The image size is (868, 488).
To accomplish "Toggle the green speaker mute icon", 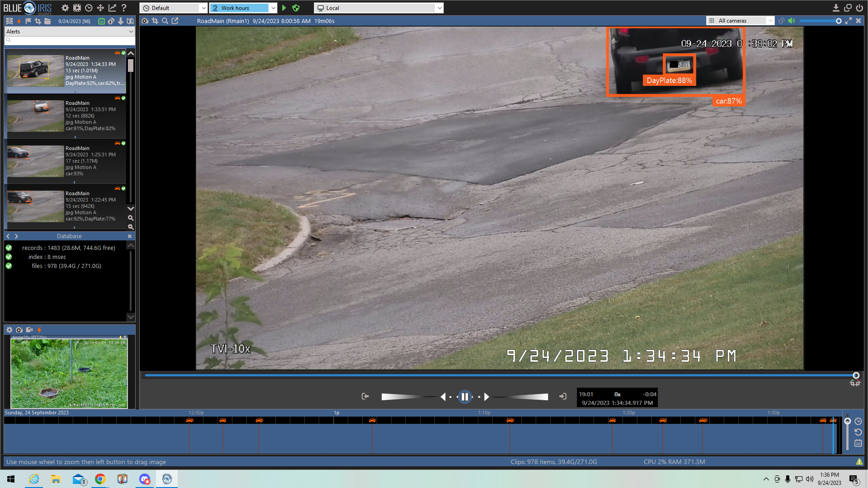I will (792, 21).
